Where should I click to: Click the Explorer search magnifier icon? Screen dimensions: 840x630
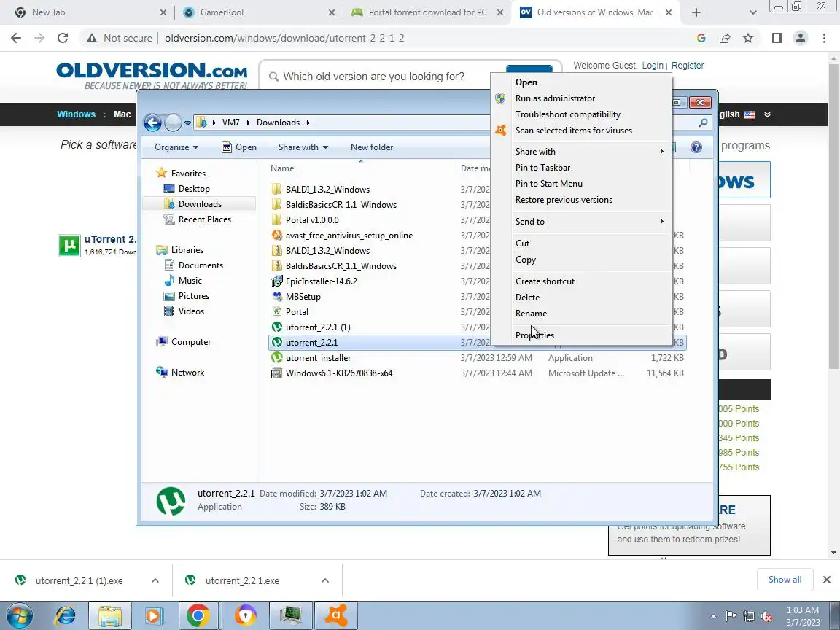pyautogui.click(x=703, y=122)
